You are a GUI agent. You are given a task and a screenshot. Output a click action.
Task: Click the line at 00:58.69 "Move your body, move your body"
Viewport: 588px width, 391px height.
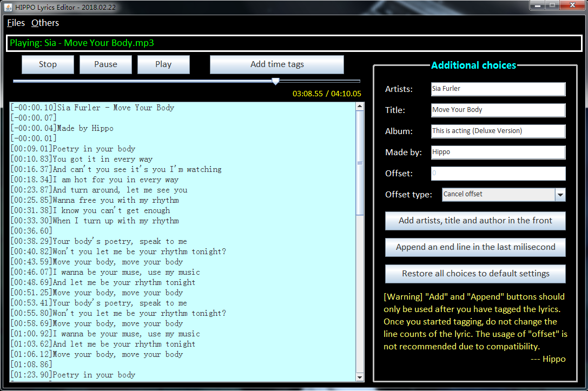tap(97, 323)
